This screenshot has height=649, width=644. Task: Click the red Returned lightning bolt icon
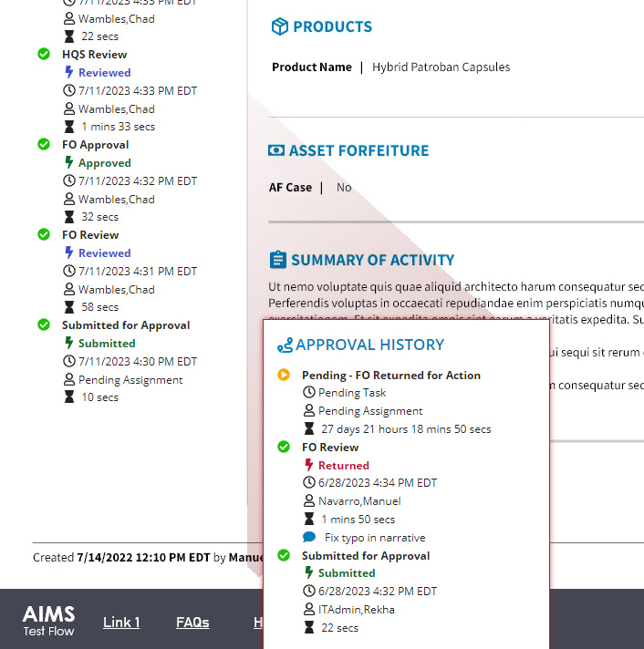(309, 465)
